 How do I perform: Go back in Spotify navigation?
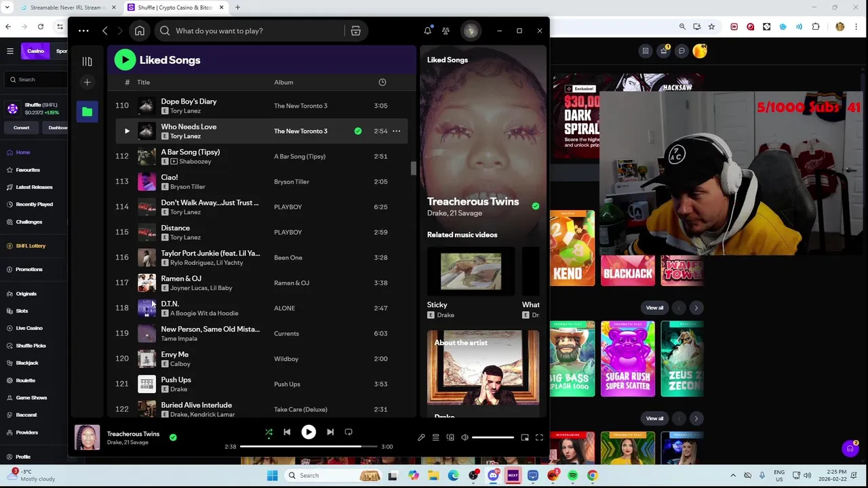click(x=105, y=30)
